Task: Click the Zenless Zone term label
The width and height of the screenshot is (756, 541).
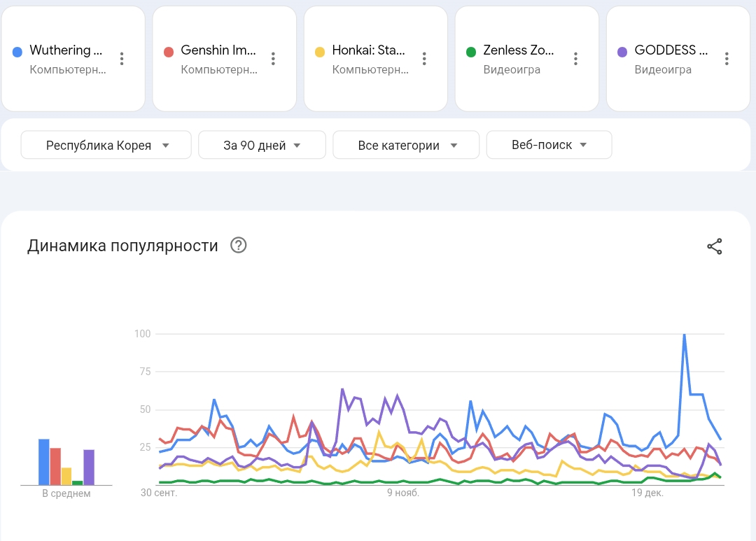Action: click(518, 50)
